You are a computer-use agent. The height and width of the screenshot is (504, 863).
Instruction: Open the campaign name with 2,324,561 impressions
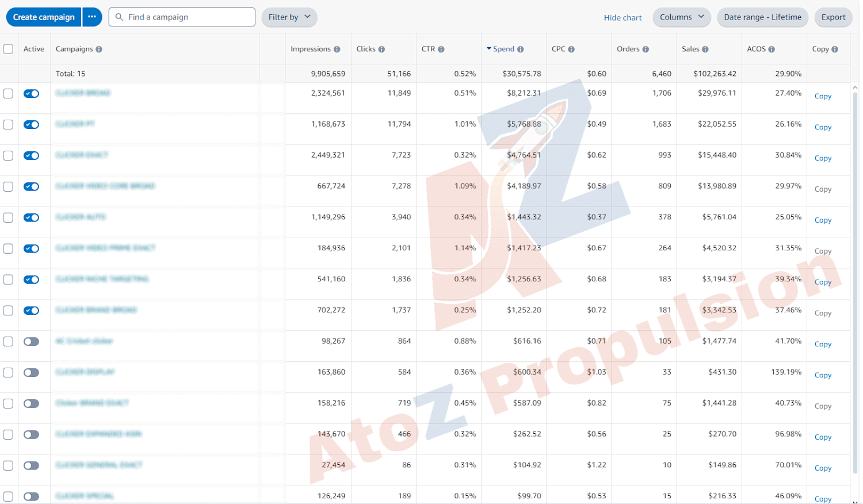(x=83, y=93)
